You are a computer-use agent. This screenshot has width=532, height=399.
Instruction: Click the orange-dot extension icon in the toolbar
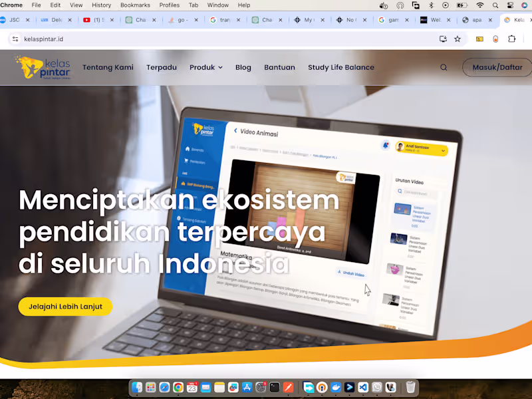click(x=495, y=39)
